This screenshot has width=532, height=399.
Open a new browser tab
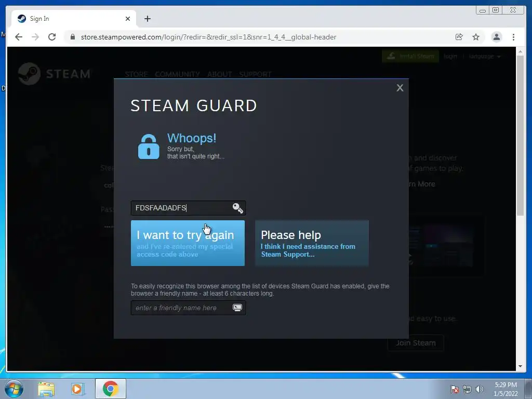147,19
